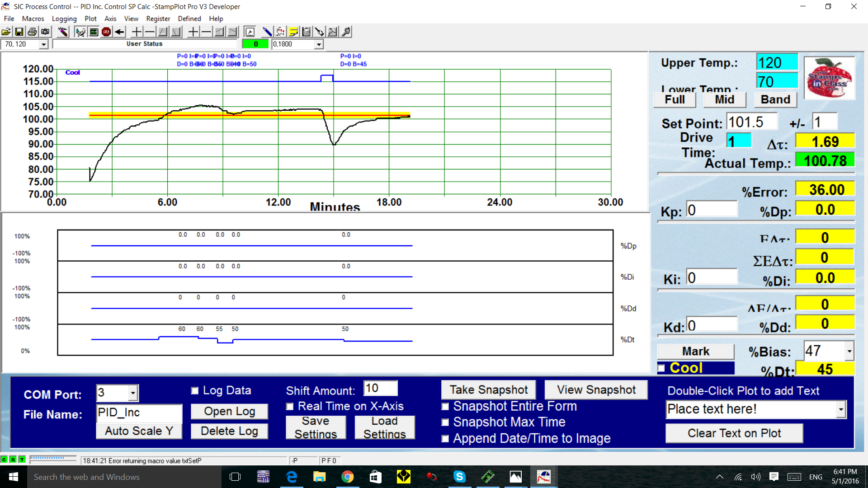Toggle Real Time on X-Axis checkbox
Screen dimensions: 868x488
click(x=290, y=407)
